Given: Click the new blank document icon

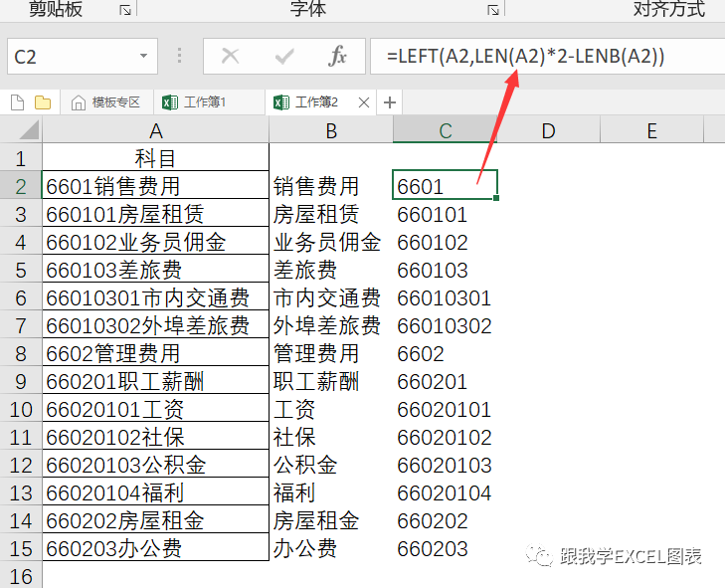Looking at the screenshot, I should (18, 102).
